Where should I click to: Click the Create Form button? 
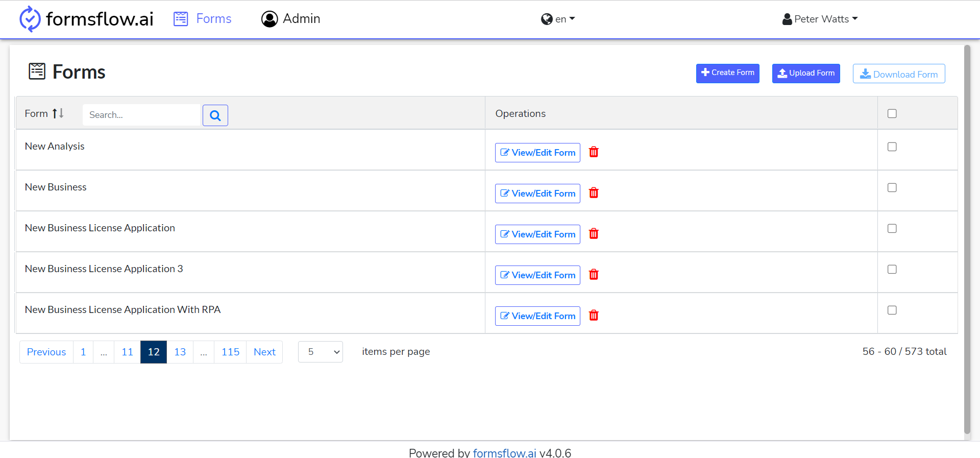coord(728,73)
